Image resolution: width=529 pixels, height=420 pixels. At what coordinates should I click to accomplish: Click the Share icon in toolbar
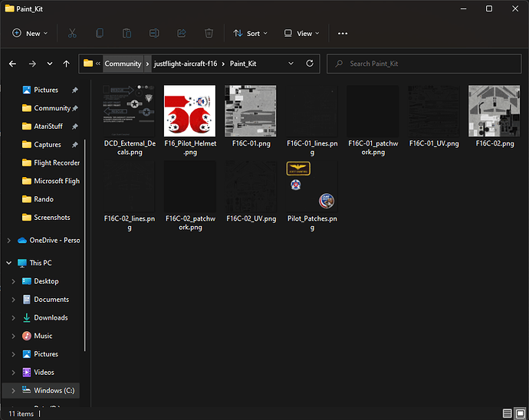[x=182, y=34]
